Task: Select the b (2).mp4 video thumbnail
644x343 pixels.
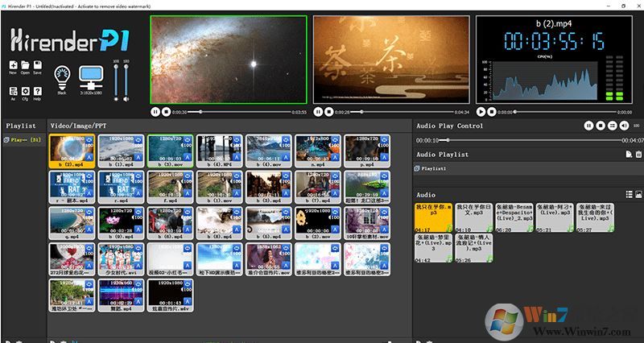Action: point(72,151)
